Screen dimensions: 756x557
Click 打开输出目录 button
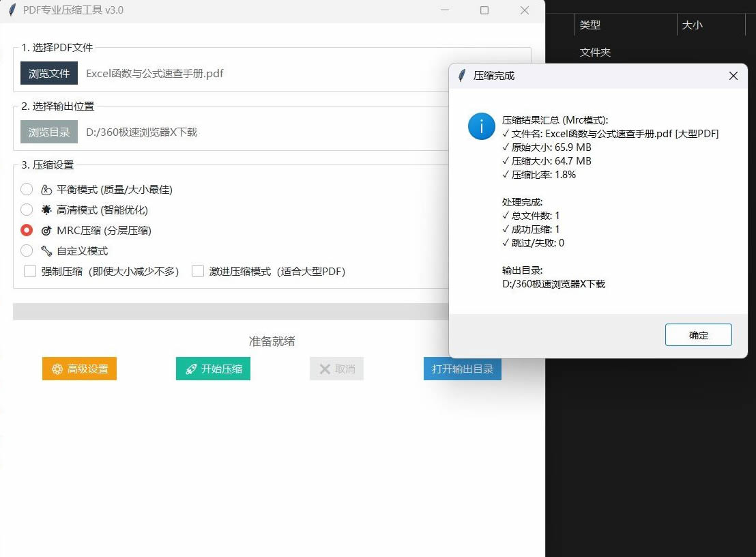coord(462,369)
